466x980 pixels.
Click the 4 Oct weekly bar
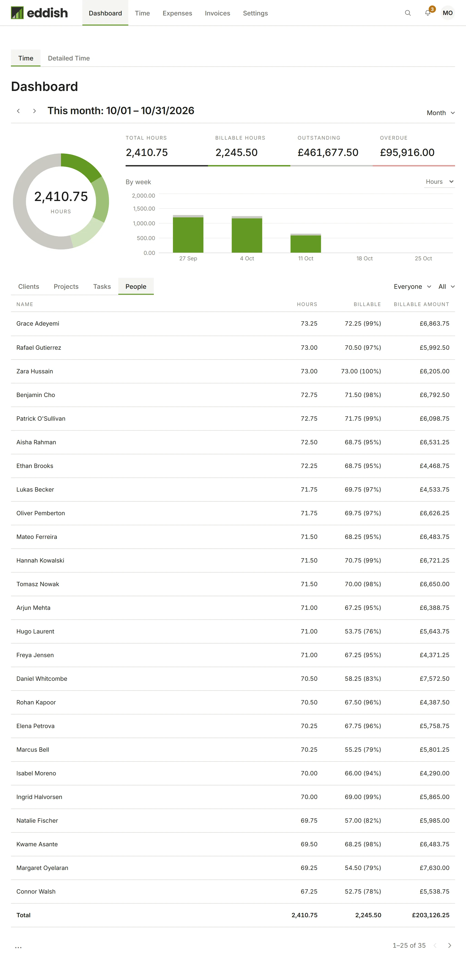247,234
